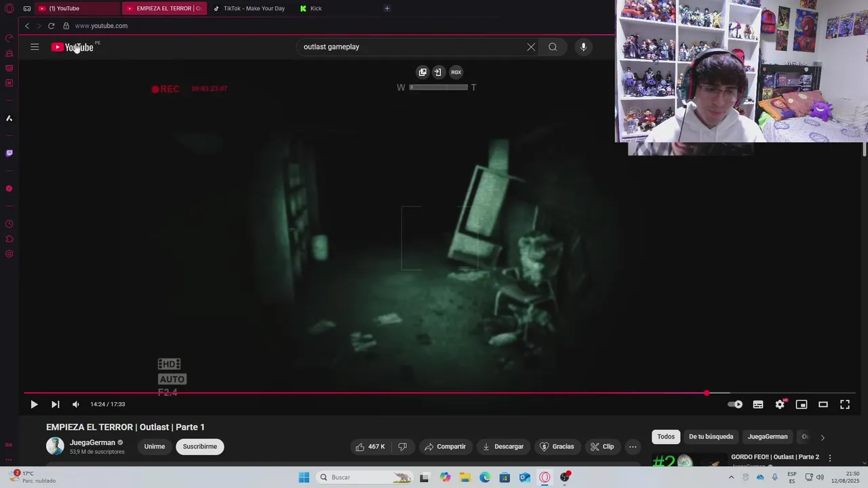Switch to the (1) YouTube tab
The image size is (868, 488).
click(x=76, y=8)
